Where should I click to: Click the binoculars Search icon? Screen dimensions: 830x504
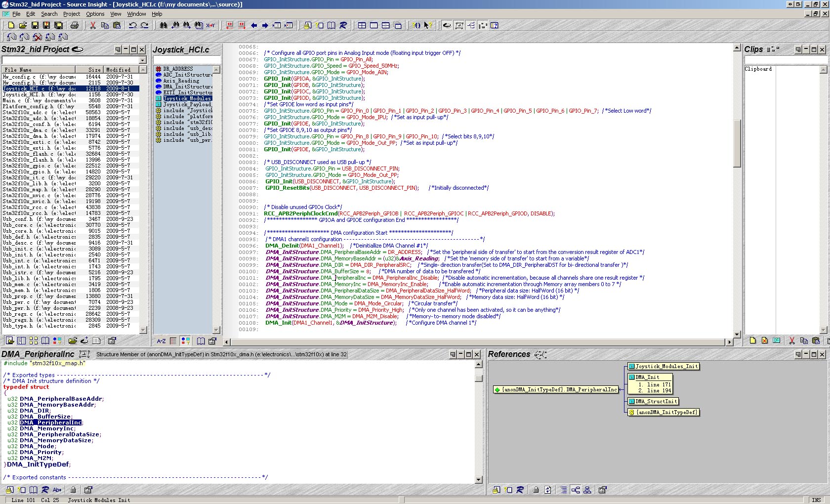[163, 25]
